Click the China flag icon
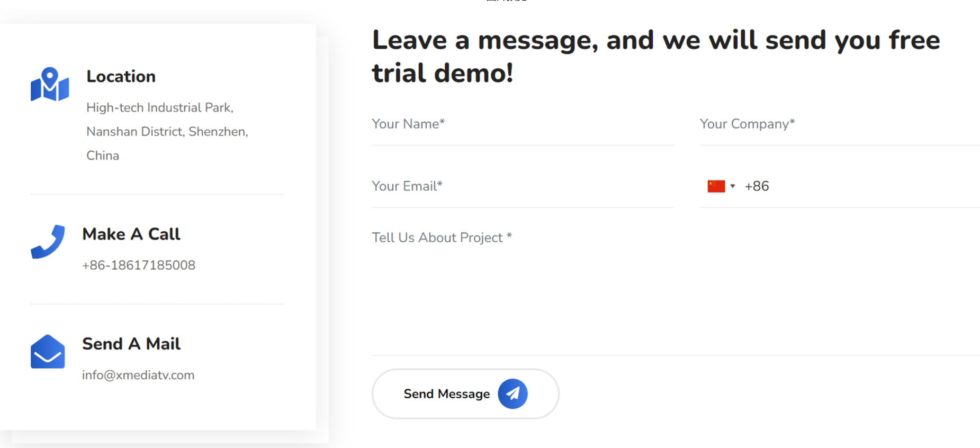Viewport: 980px width, 448px height. click(716, 186)
